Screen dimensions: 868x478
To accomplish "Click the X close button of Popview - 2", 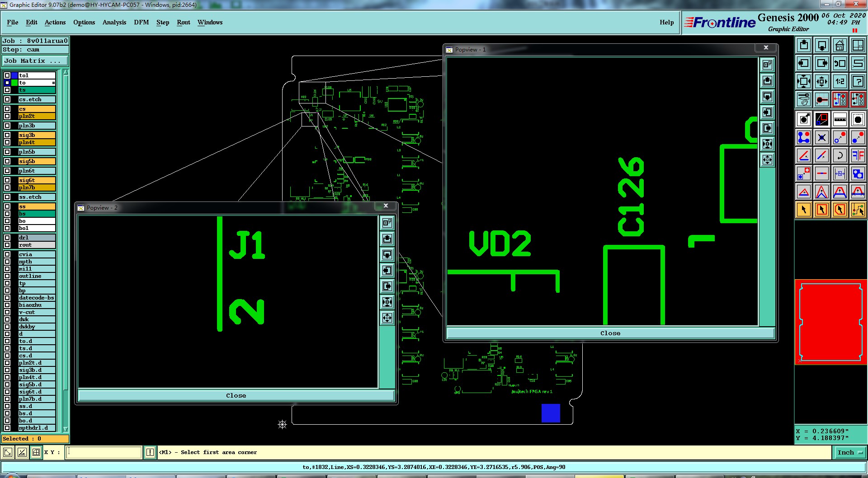I will (386, 206).
